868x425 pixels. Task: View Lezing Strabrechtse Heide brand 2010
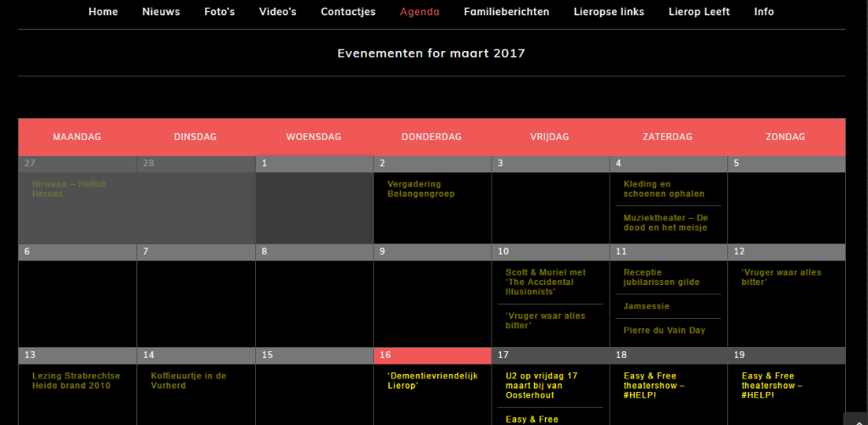point(76,380)
